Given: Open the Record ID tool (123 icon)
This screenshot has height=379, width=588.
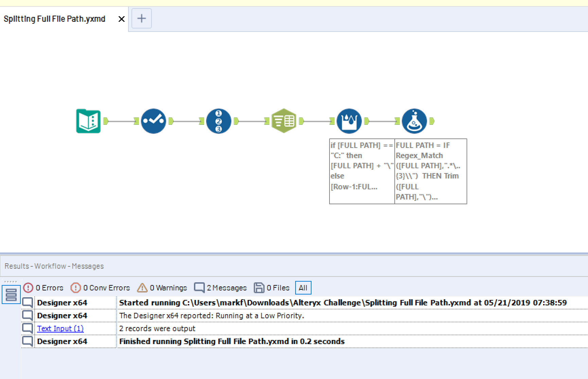Looking at the screenshot, I should [218, 121].
